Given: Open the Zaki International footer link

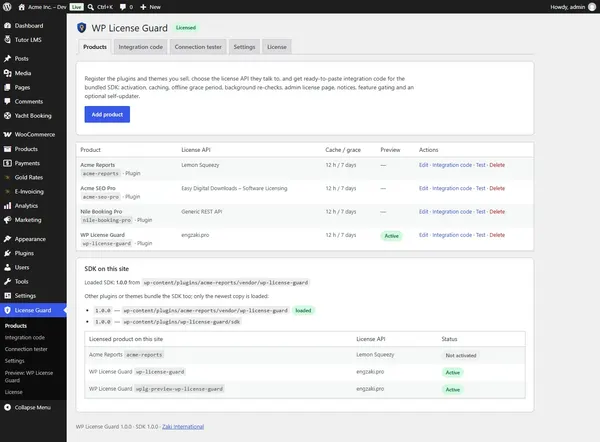Looking at the screenshot, I should 183,426.
